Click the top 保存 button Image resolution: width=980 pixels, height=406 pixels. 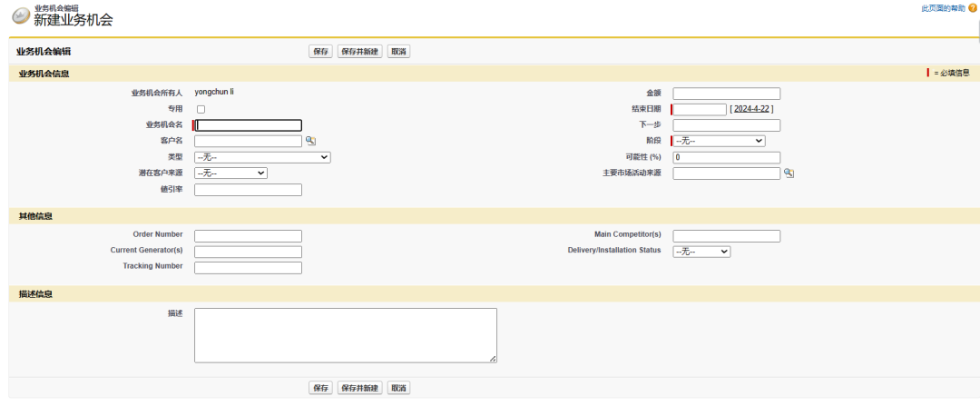click(321, 52)
